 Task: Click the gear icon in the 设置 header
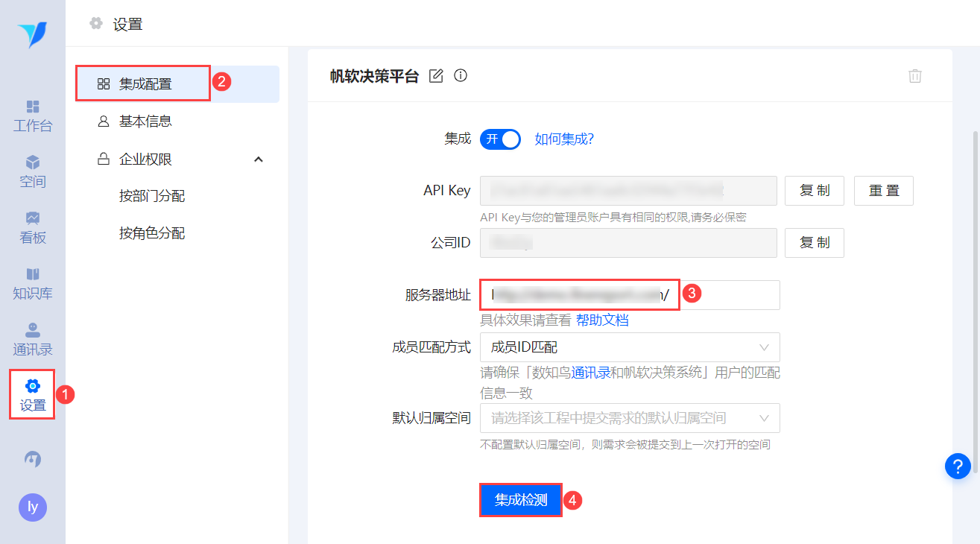96,24
